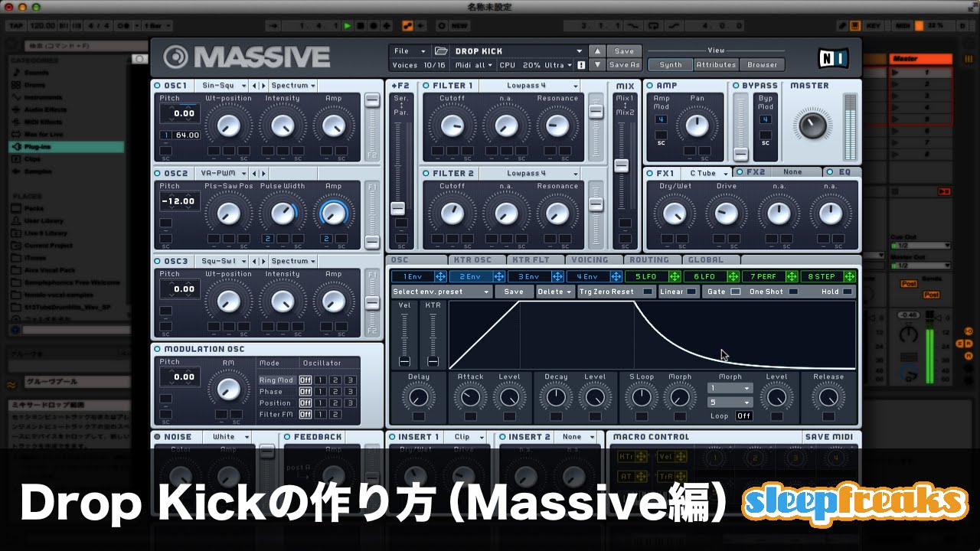Click the Master volume knob

pyautogui.click(x=812, y=125)
